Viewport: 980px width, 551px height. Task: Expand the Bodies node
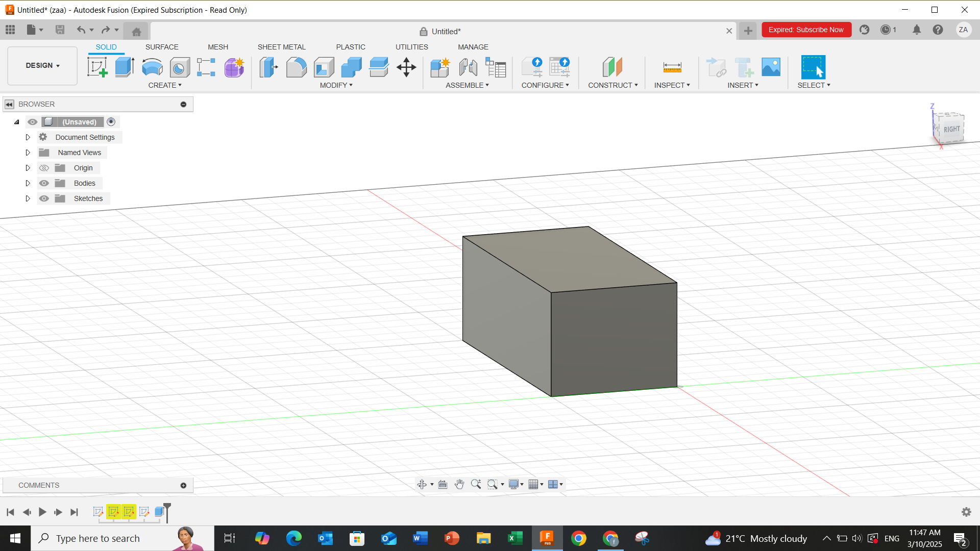[x=28, y=183]
